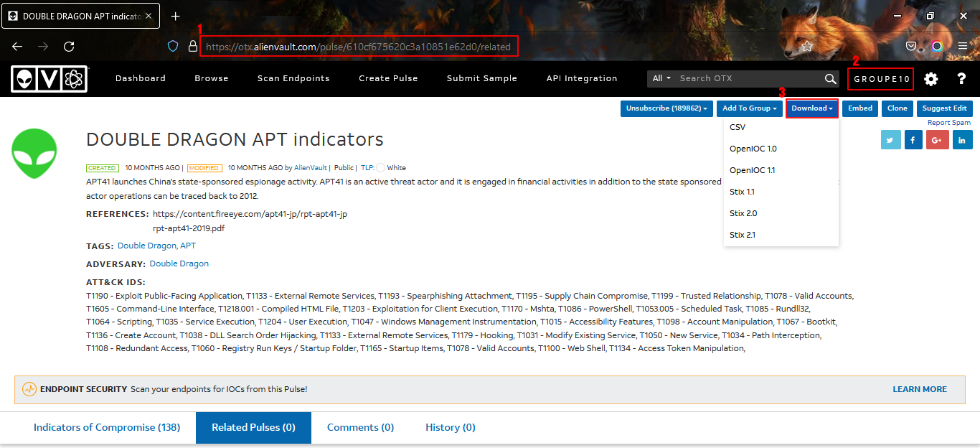Screen dimensions: 980x448
Task: Share pulse on LinkedIn
Action: pyautogui.click(x=961, y=141)
